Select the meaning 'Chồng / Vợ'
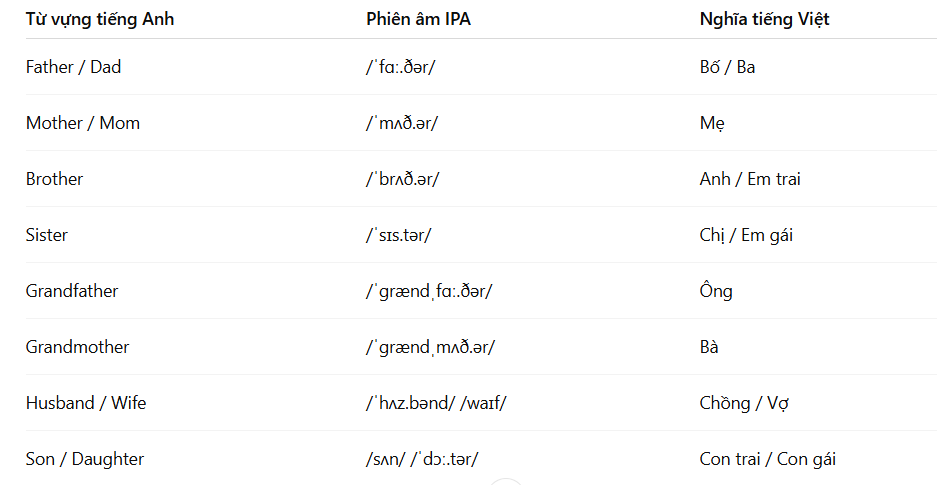The image size is (937, 485). (745, 403)
